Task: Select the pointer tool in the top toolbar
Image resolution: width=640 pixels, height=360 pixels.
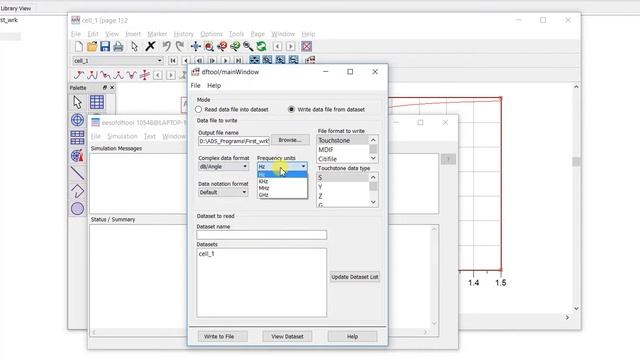Action: point(134,47)
